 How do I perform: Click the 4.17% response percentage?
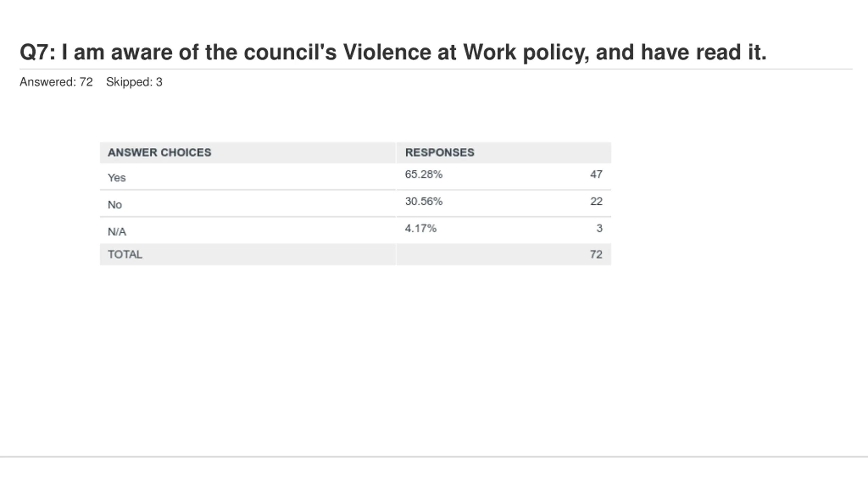(421, 228)
